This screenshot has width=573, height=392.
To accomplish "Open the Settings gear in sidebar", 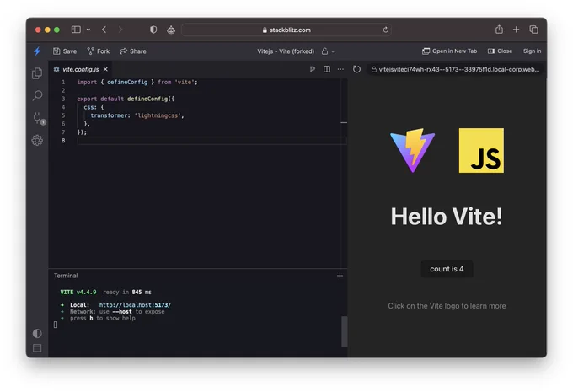I will point(37,140).
